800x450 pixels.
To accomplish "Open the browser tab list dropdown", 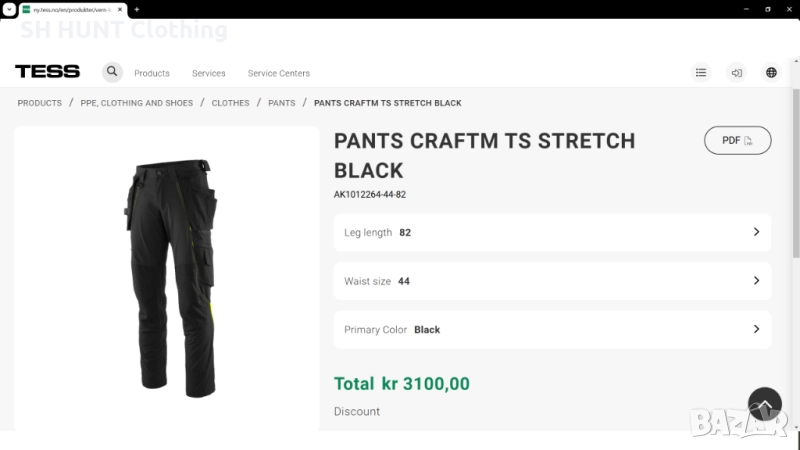I will pos(8,9).
